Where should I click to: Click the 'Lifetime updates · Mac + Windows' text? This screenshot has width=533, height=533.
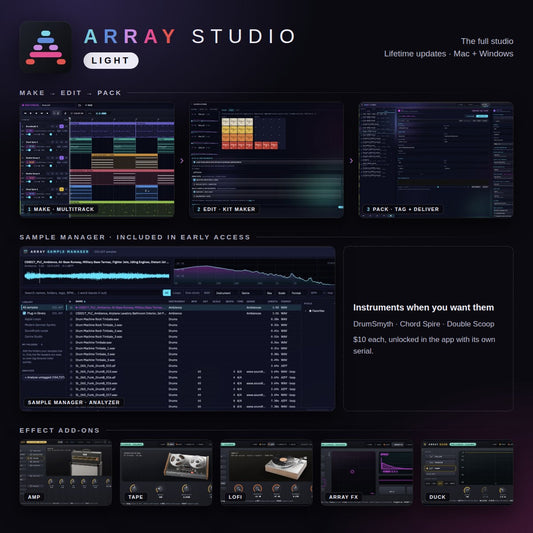coord(449,54)
